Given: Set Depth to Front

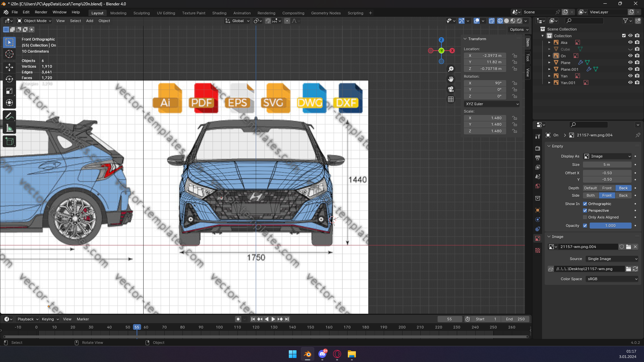Looking at the screenshot, I should pos(607,188).
